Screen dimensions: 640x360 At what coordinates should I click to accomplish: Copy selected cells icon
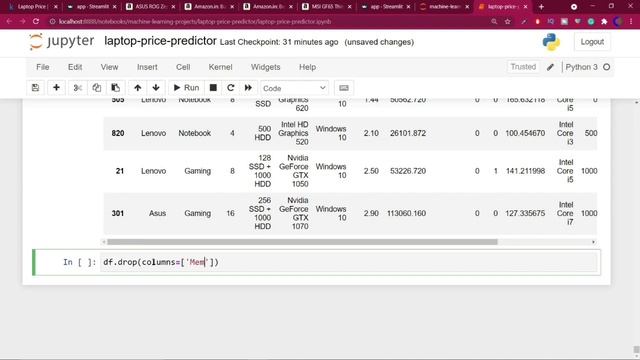click(x=97, y=88)
